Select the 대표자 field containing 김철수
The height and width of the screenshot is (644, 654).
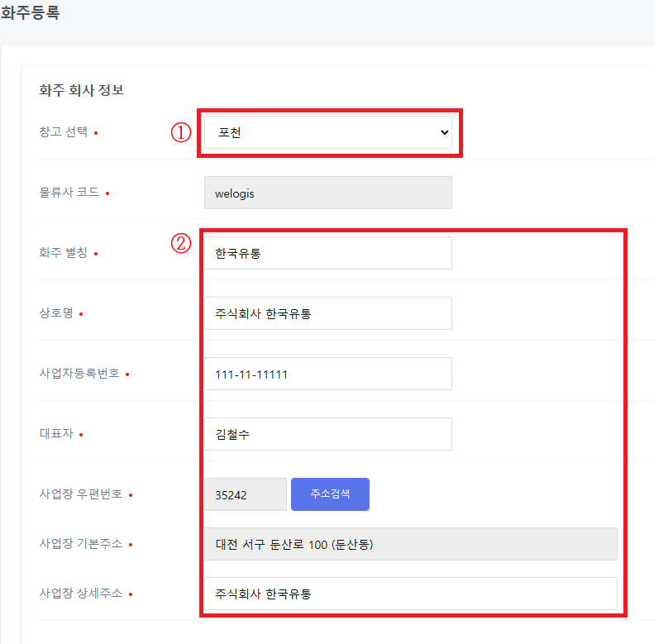point(327,434)
